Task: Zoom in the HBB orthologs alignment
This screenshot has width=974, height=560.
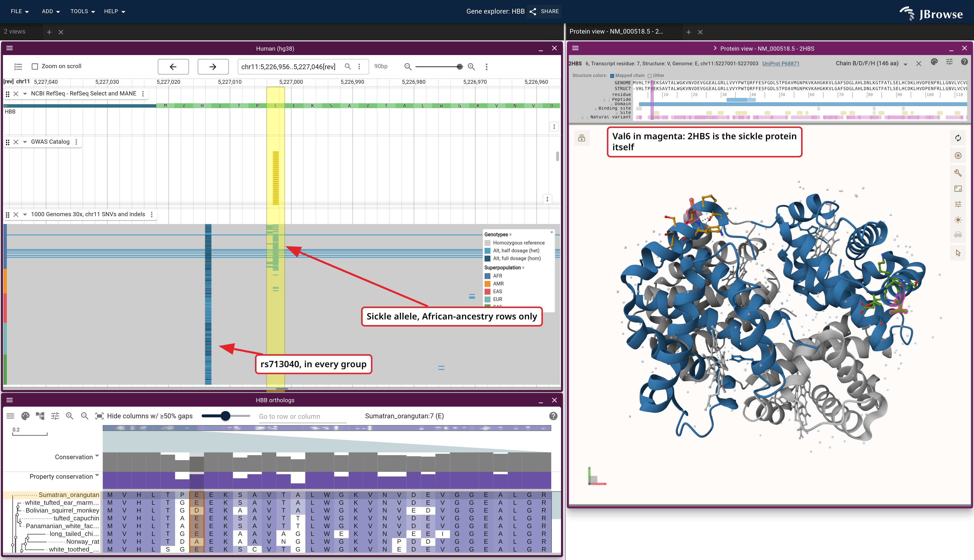Action: pos(70,416)
